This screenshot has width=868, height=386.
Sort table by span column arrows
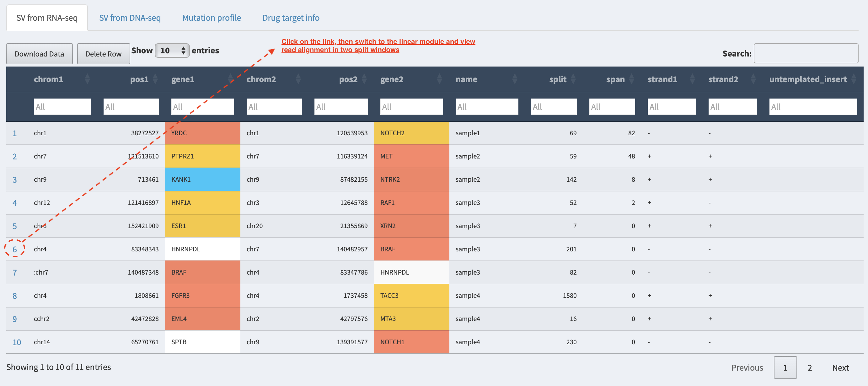pyautogui.click(x=632, y=79)
